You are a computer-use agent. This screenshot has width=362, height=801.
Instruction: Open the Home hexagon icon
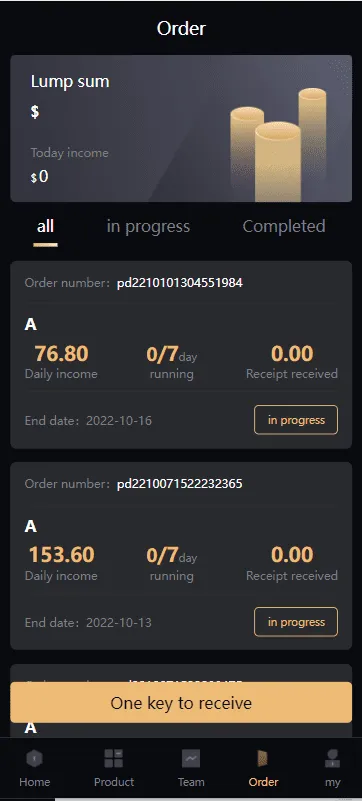point(35,759)
